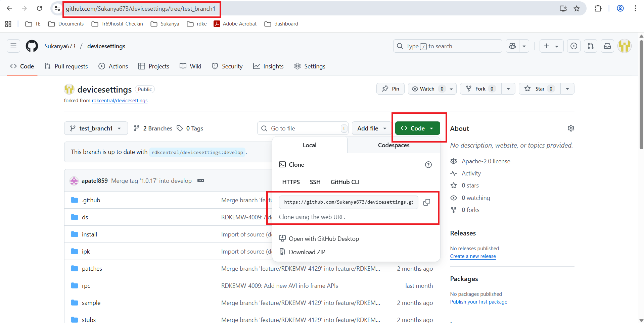
Task: Copy the HTTPS clone URL to clipboard
Action: (426, 202)
